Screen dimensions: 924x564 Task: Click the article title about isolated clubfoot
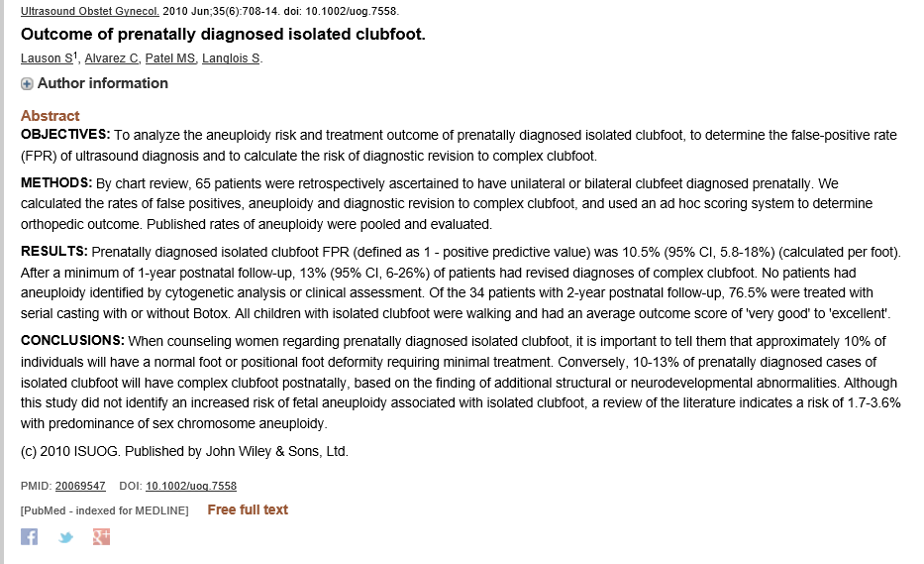point(223,35)
